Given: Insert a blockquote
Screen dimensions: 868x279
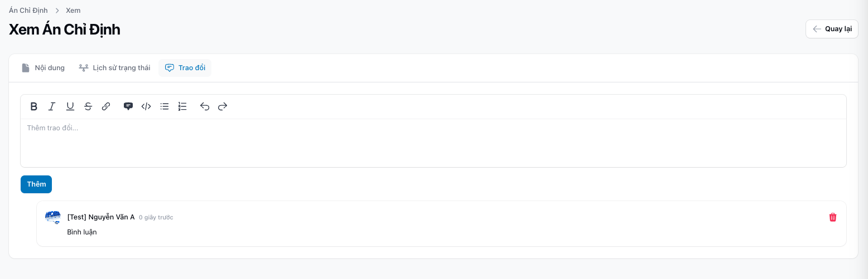Looking at the screenshot, I should (128, 106).
